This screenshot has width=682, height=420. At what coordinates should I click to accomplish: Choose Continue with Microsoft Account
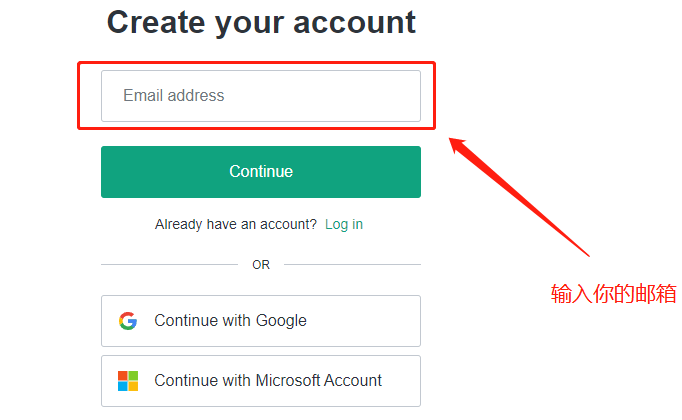tap(260, 381)
